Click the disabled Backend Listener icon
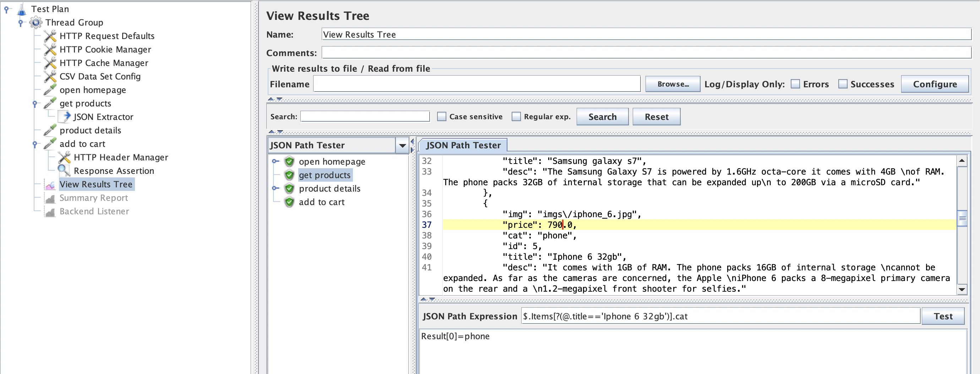980x374 pixels. (x=50, y=211)
